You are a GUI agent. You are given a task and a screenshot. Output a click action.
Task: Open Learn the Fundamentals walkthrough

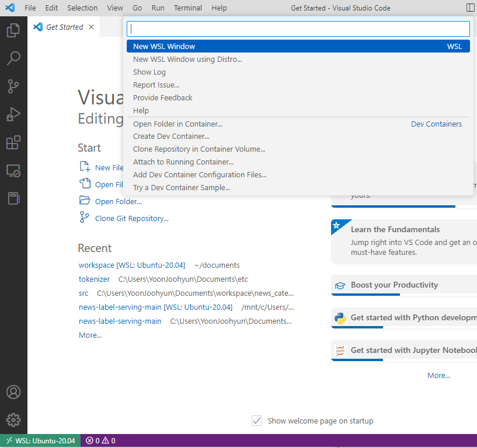tap(404, 242)
